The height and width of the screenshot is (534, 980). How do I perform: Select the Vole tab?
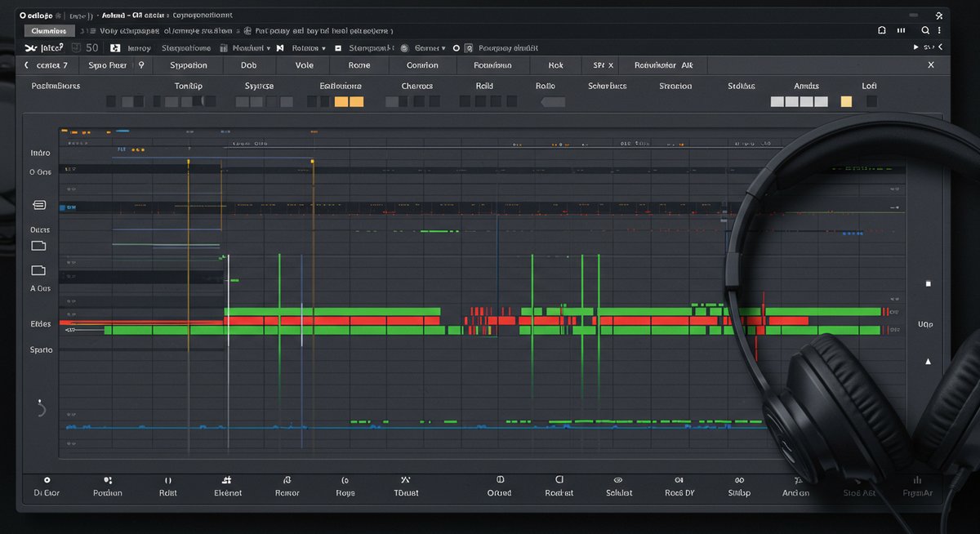pos(305,65)
